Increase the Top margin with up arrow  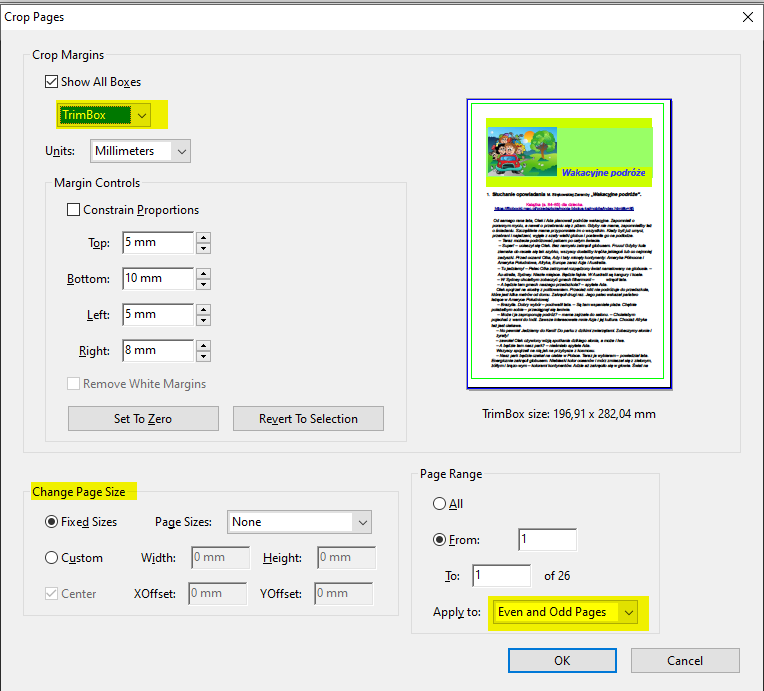203,237
